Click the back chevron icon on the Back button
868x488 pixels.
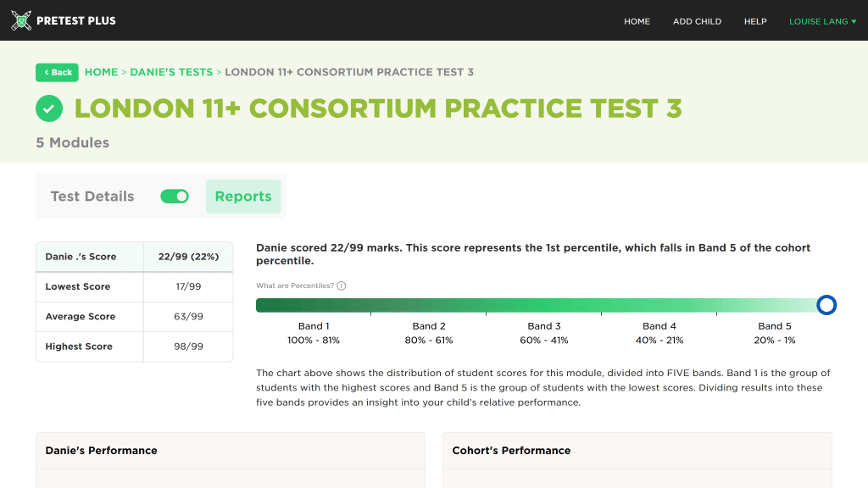coord(46,73)
